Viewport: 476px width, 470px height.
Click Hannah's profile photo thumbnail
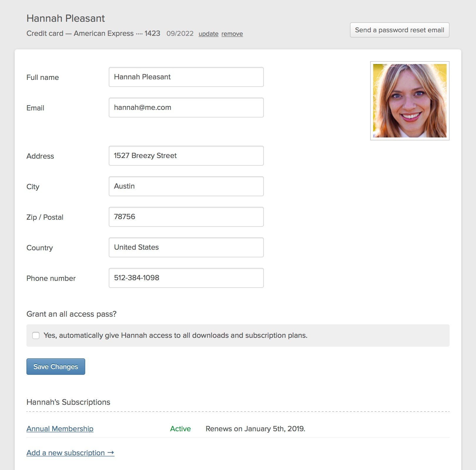pos(410,101)
